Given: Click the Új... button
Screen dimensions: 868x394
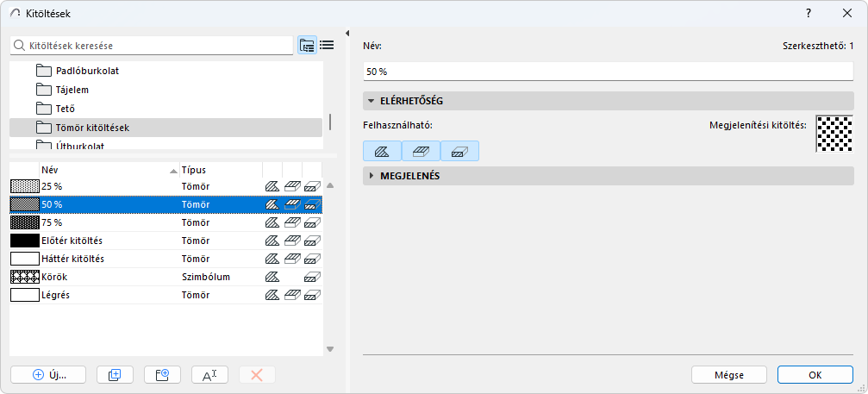Looking at the screenshot, I should pyautogui.click(x=50, y=375).
